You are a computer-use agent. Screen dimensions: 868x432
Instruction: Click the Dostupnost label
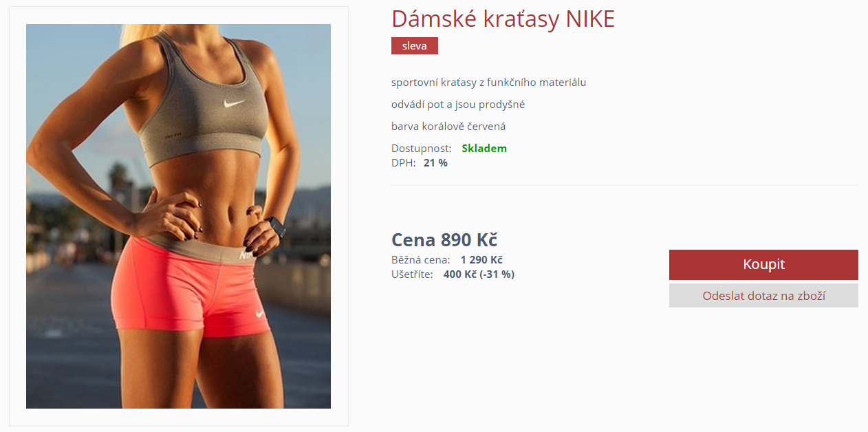[x=422, y=149]
